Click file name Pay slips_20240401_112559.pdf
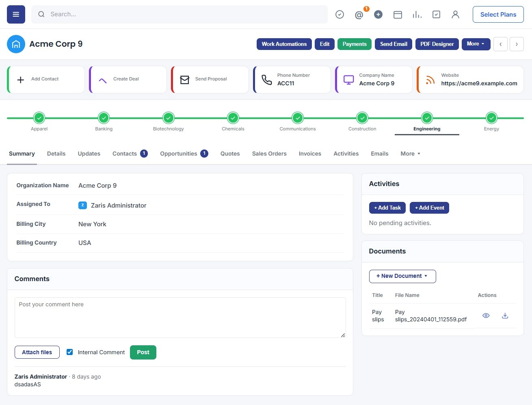This screenshot has width=532, height=405. point(431,316)
